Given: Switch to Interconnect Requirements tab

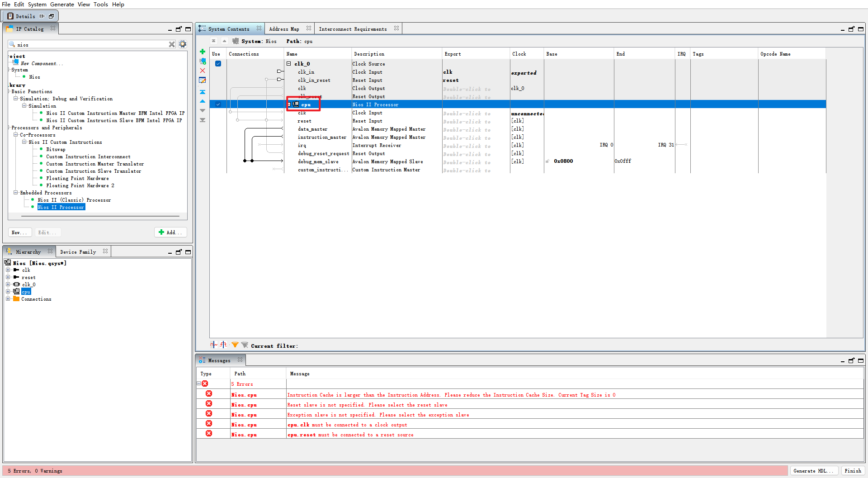Looking at the screenshot, I should pyautogui.click(x=353, y=29).
